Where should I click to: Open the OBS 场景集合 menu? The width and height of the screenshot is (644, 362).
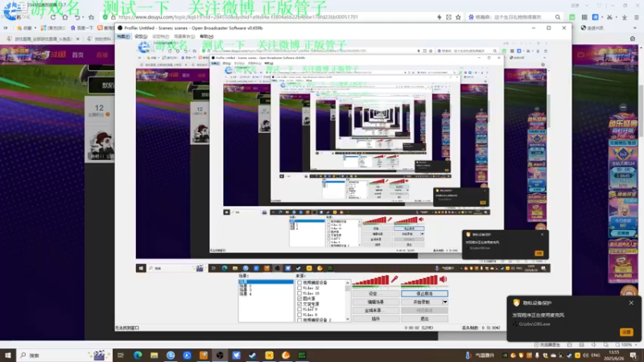click(x=184, y=36)
